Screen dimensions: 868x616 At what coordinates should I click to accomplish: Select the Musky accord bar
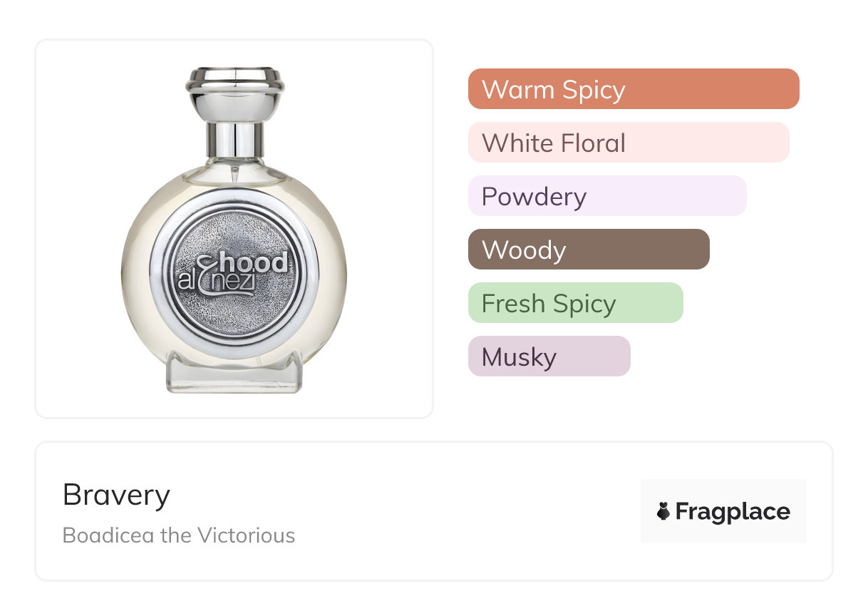pyautogui.click(x=549, y=356)
